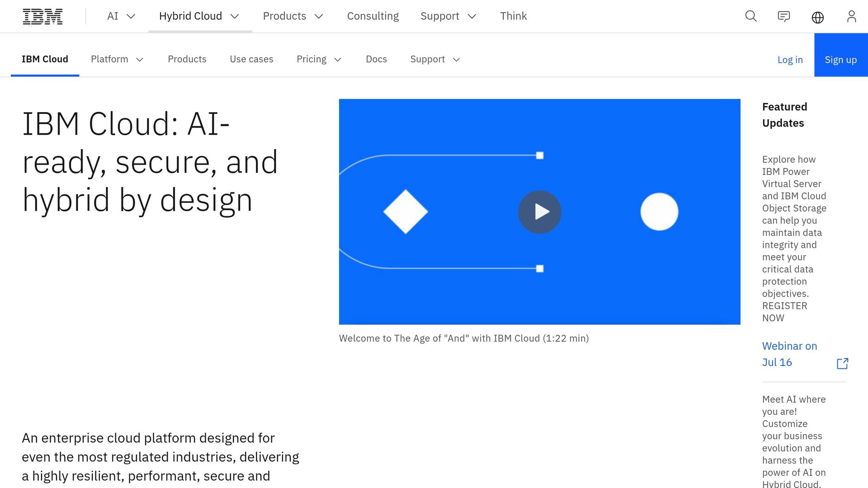
Task: Click the 'Explore how IBM Power' update text
Action: click(794, 238)
